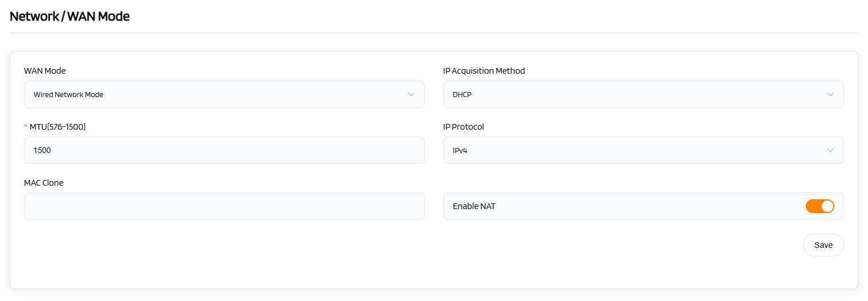Click the red required asterisk near MTU
868x301 pixels.
[x=26, y=127]
